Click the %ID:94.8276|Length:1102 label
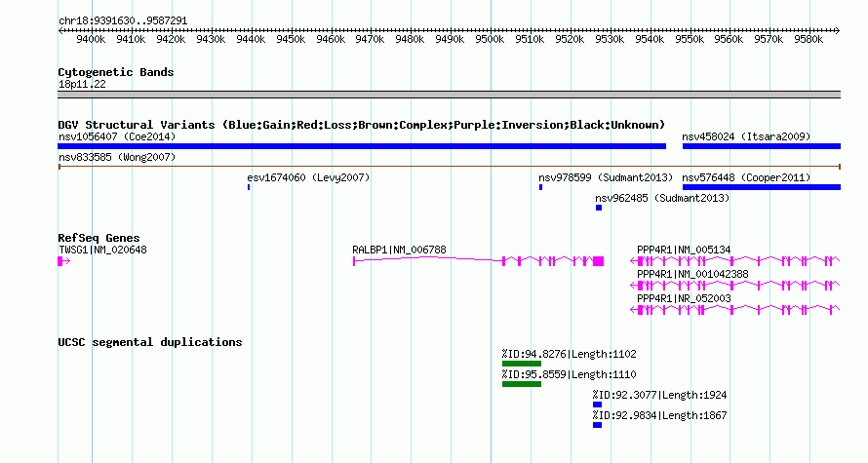Screen dimensions: 868x463 pos(569,354)
